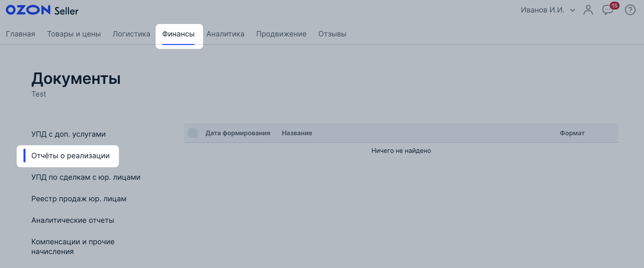Click the Ozon Seller logo
644x268 pixels.
(42, 10)
